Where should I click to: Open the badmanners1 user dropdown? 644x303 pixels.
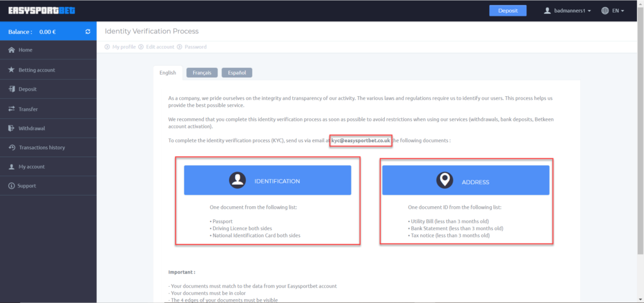(x=567, y=11)
